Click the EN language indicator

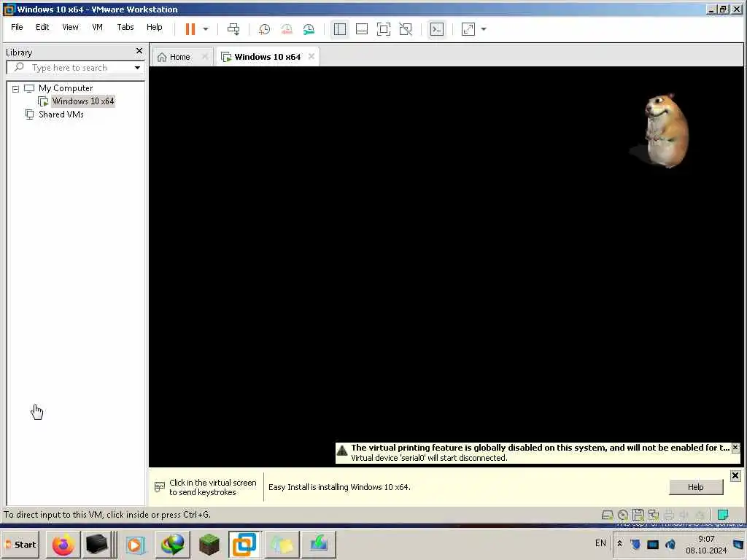click(600, 543)
